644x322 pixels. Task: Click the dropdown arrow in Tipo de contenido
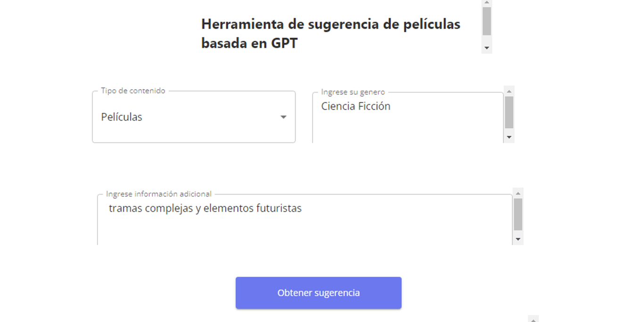[x=283, y=117]
